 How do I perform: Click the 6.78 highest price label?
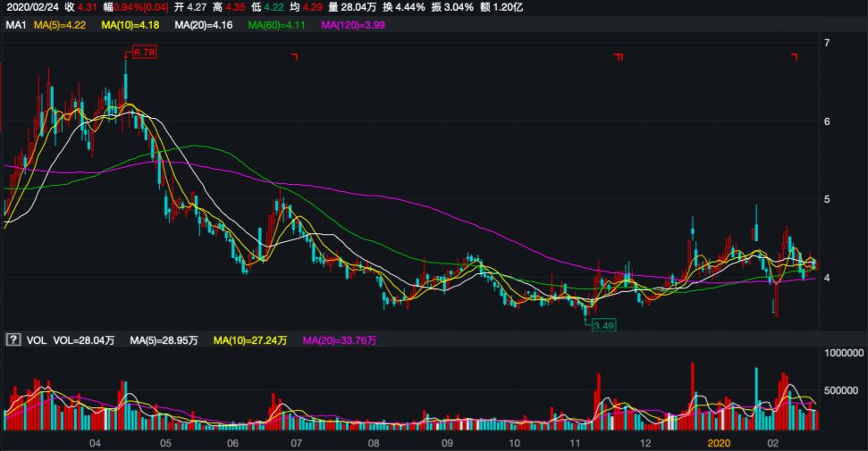(144, 54)
